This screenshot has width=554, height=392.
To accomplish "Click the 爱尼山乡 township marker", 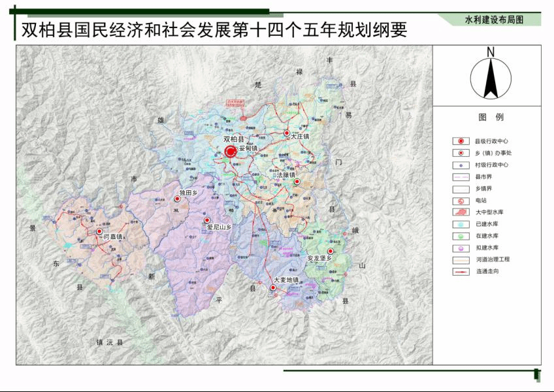I will [x=207, y=220].
